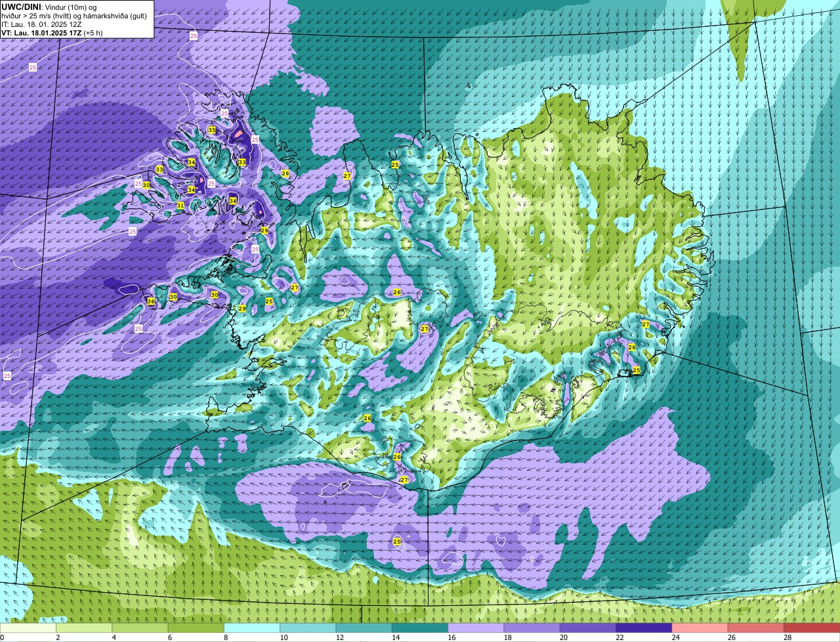Click the yellow gust marker labeled 35

pos(211,130)
